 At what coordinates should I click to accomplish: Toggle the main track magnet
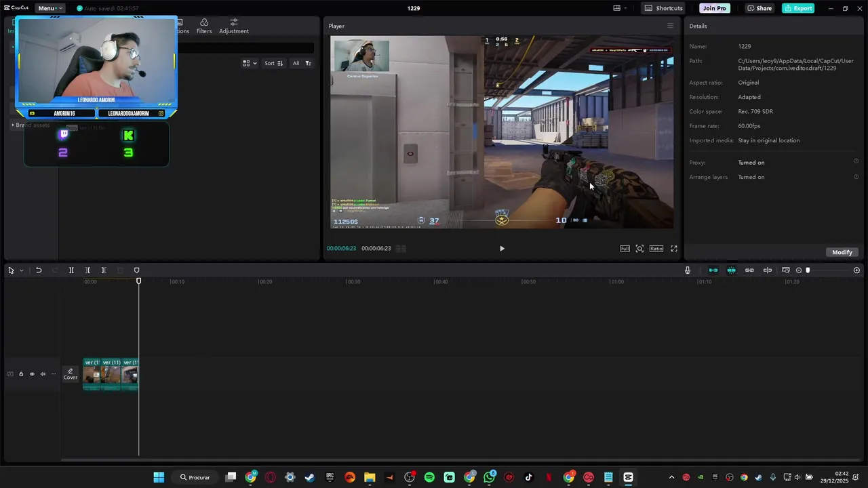tap(713, 270)
